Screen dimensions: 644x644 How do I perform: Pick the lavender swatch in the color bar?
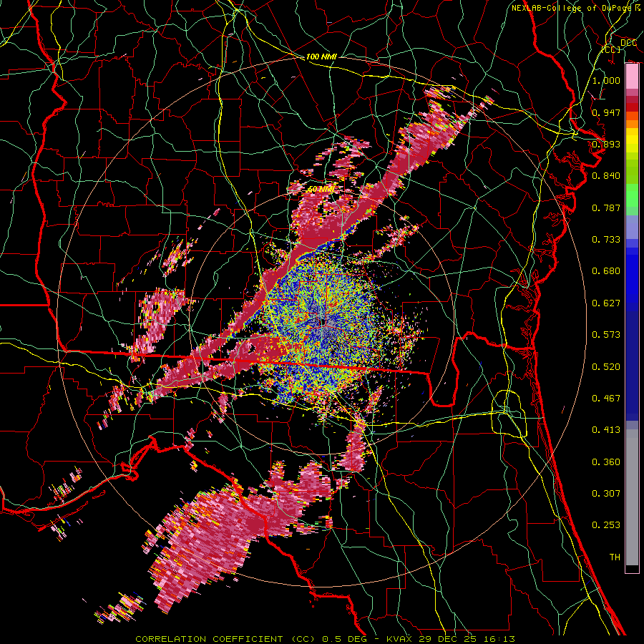(632, 227)
